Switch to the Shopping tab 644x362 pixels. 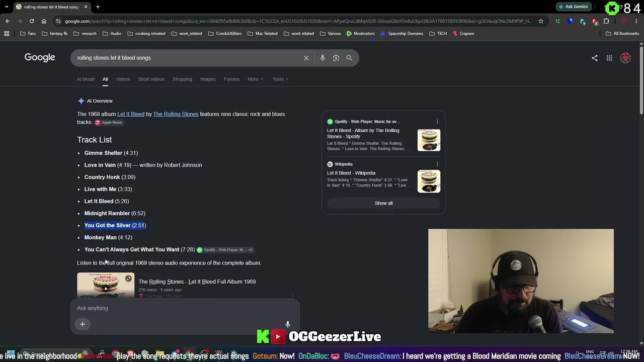(x=182, y=79)
